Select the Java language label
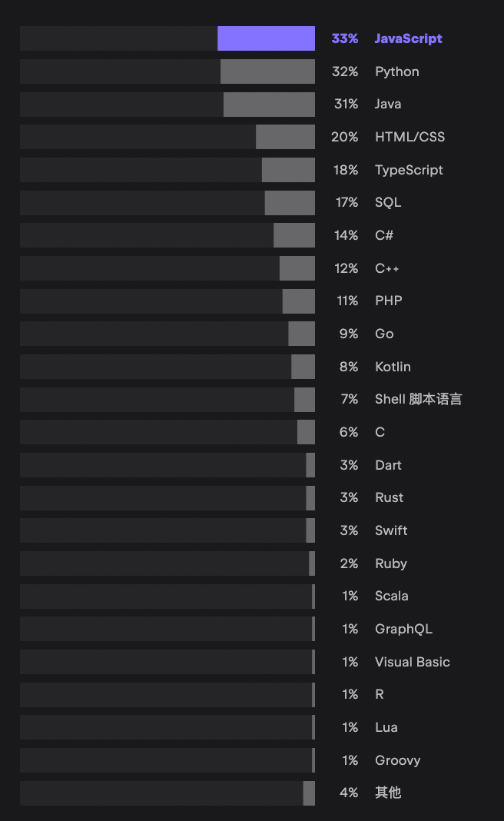This screenshot has width=504, height=821. click(x=388, y=105)
